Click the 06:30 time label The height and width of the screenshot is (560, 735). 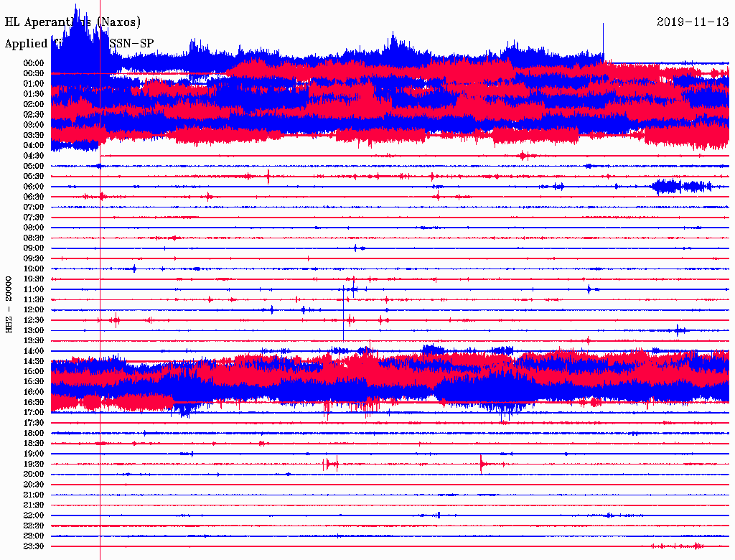(34, 197)
